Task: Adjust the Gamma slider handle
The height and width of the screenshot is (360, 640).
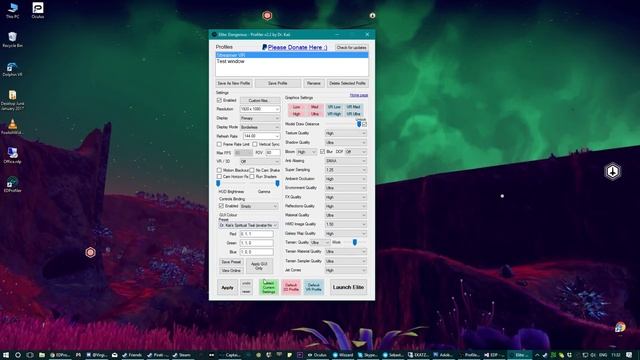Action: 278,183
